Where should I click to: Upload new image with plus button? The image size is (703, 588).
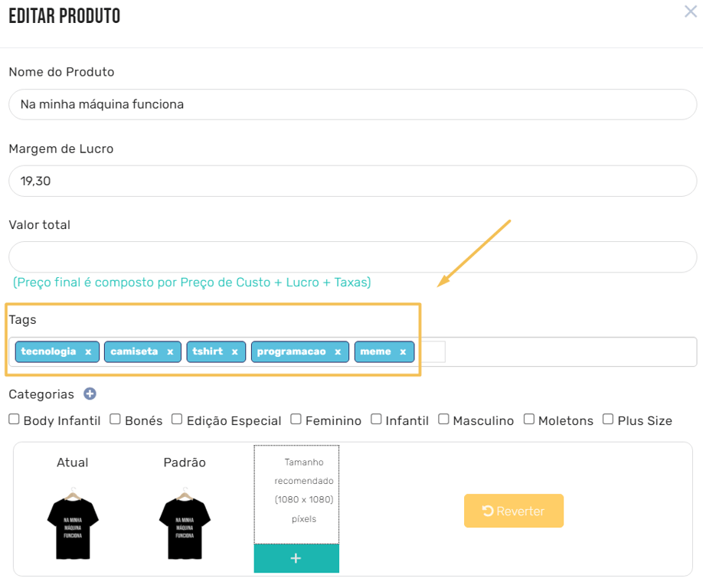pos(296,559)
